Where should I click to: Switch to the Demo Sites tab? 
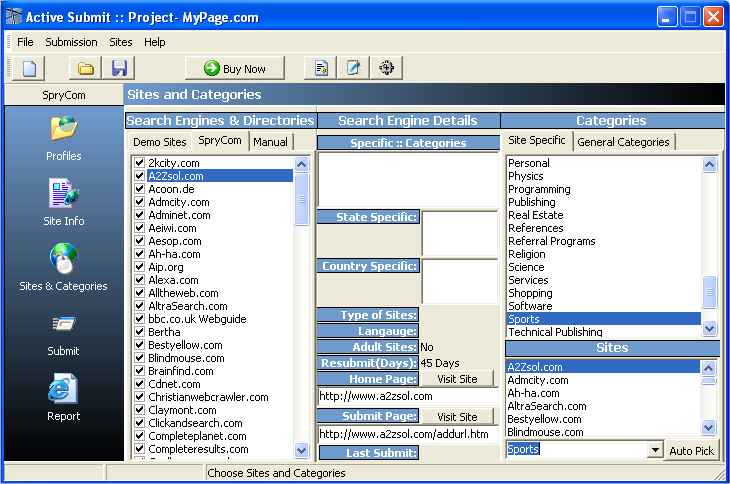pyautogui.click(x=160, y=142)
